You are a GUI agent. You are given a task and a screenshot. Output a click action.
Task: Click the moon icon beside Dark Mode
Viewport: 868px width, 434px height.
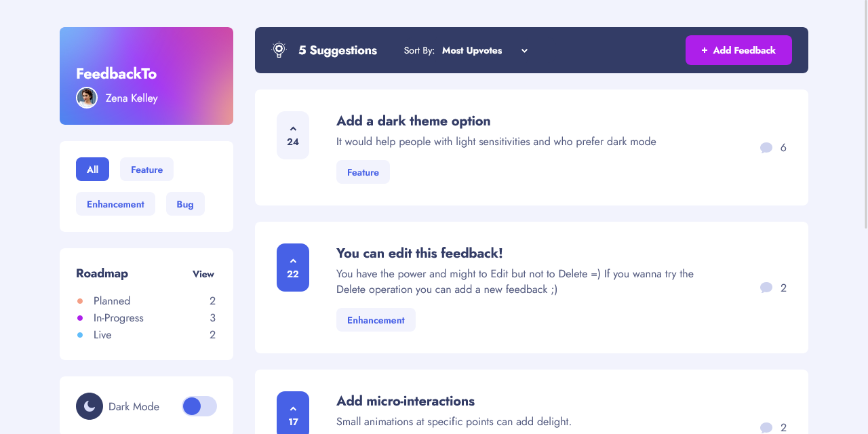pos(89,406)
